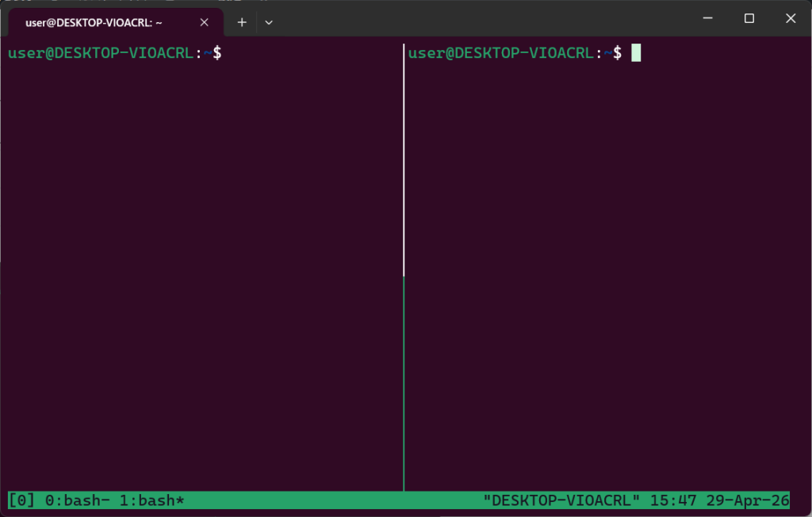This screenshot has height=517, width=812.
Task: Click the empty title bar area
Action: (x=476, y=18)
